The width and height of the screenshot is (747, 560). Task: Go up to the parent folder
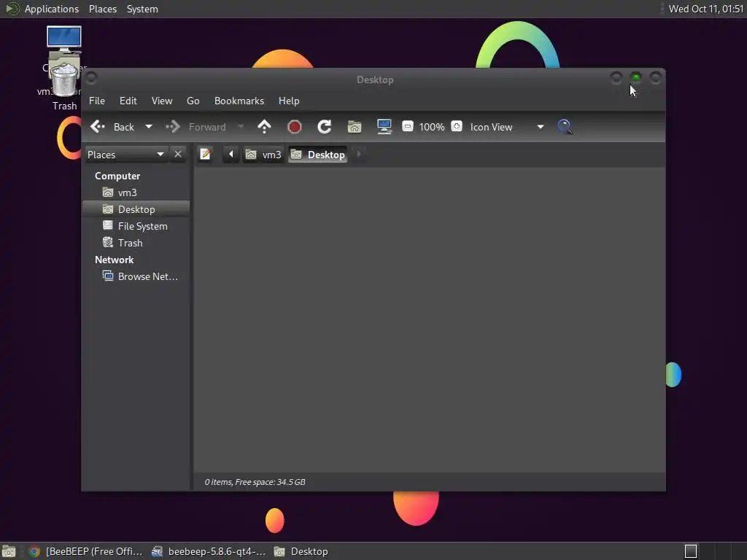[264, 127]
